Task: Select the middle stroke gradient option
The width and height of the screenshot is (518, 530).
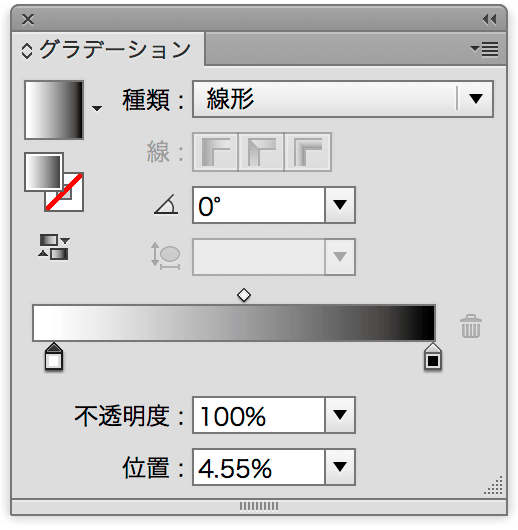Action: pos(261,152)
